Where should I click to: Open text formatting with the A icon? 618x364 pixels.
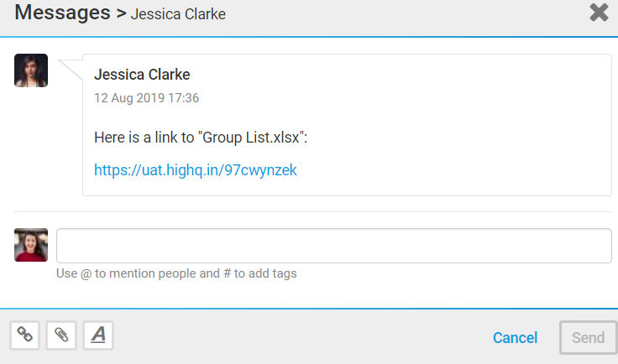[98, 335]
